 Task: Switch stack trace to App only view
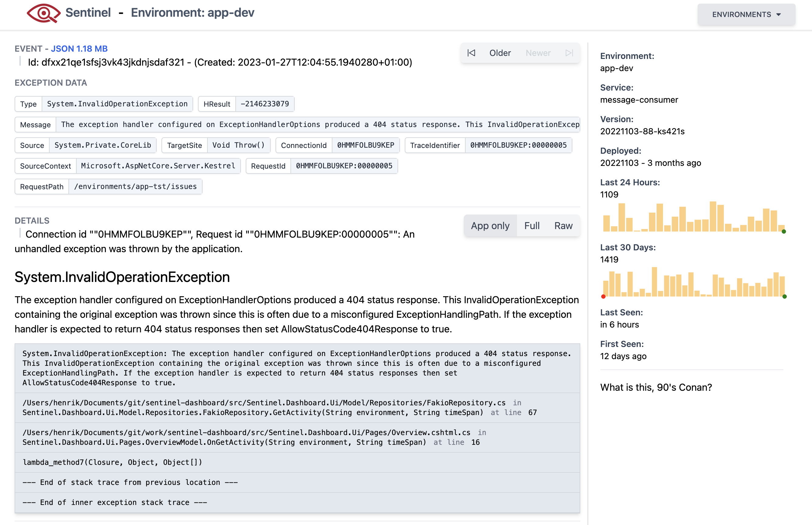pos(490,226)
